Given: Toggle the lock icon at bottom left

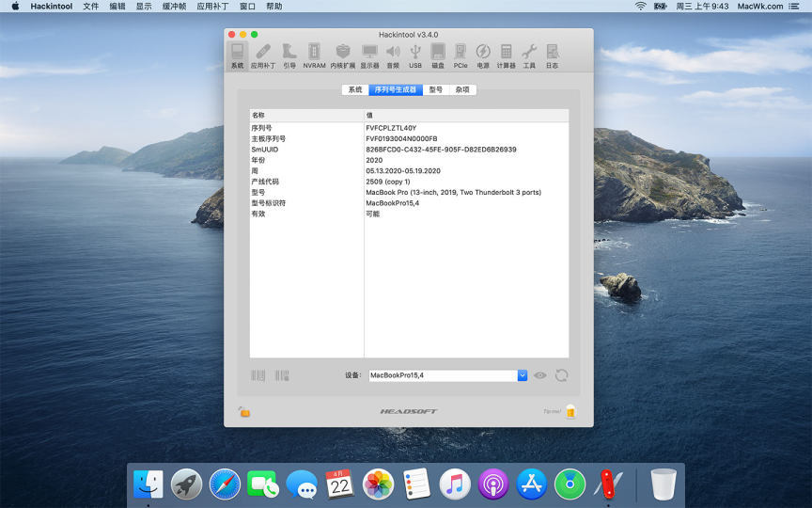Looking at the screenshot, I should point(244,411).
